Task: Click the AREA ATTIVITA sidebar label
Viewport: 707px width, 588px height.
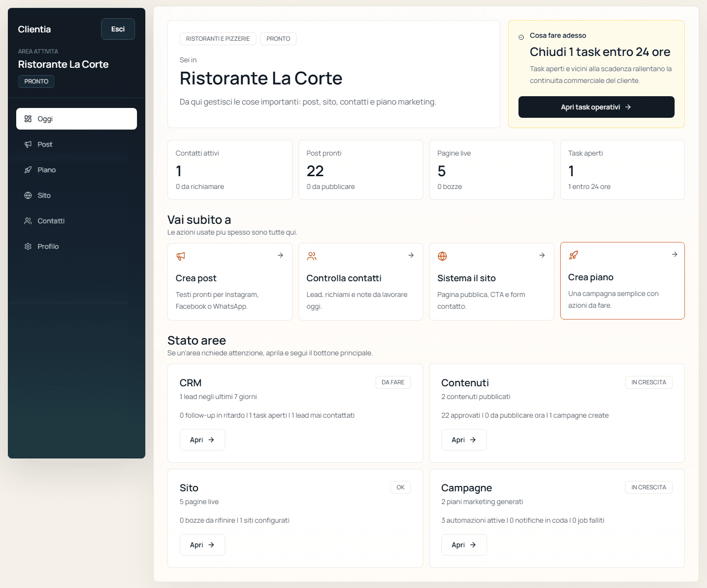Action: (x=38, y=52)
